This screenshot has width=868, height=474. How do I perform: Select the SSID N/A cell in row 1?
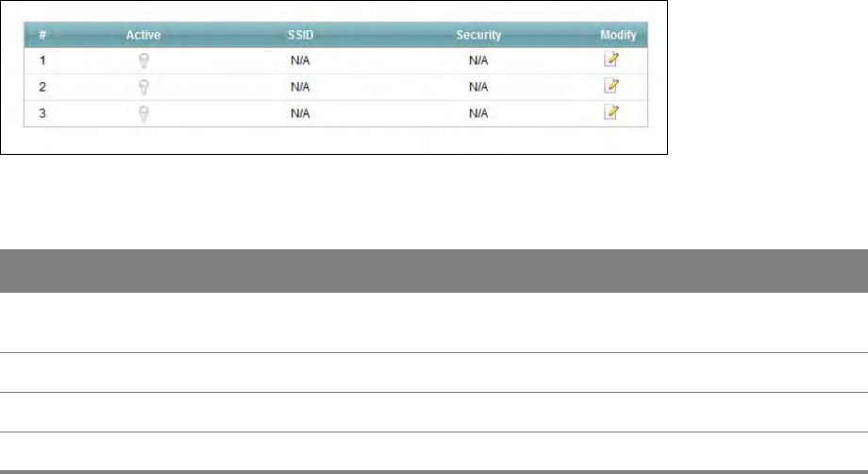[300, 60]
